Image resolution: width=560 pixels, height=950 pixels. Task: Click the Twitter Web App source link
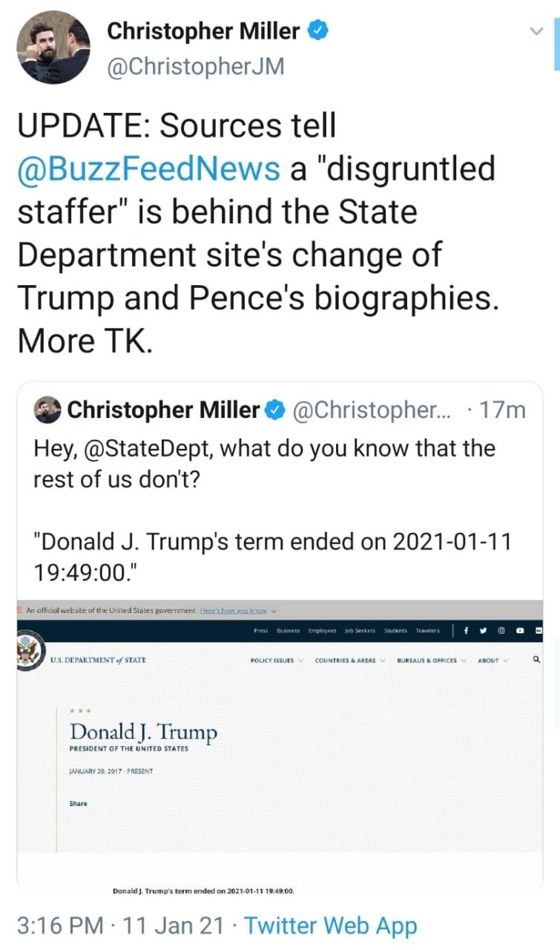(x=331, y=926)
